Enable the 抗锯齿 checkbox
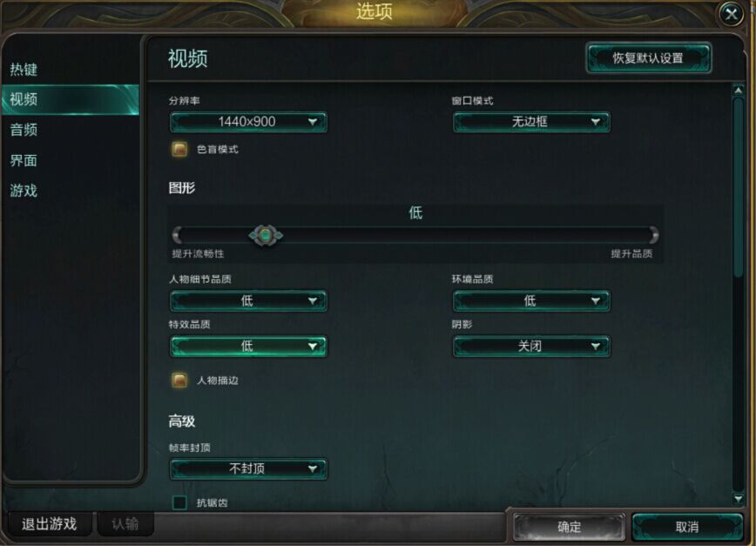Viewport: 756px width, 546px height. tap(179, 502)
